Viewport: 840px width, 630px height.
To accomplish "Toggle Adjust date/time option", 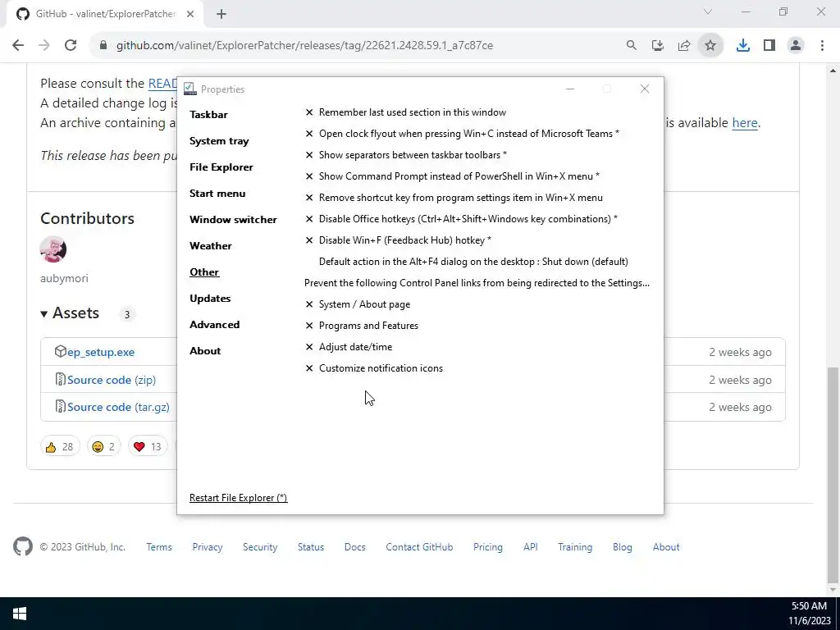I will pyautogui.click(x=348, y=347).
